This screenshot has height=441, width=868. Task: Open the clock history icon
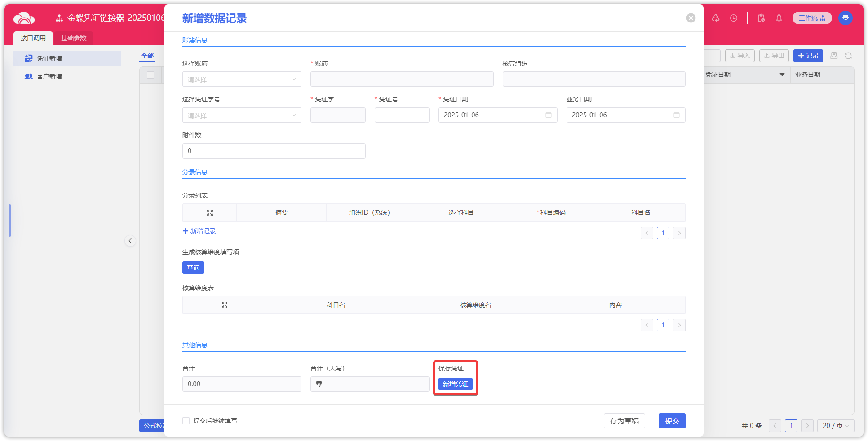pos(734,18)
